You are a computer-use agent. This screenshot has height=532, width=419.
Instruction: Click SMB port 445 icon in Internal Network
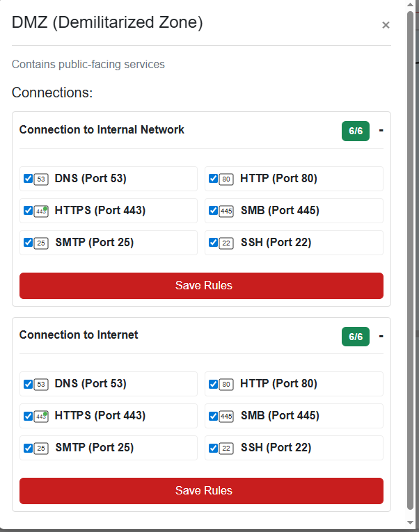[x=226, y=211]
